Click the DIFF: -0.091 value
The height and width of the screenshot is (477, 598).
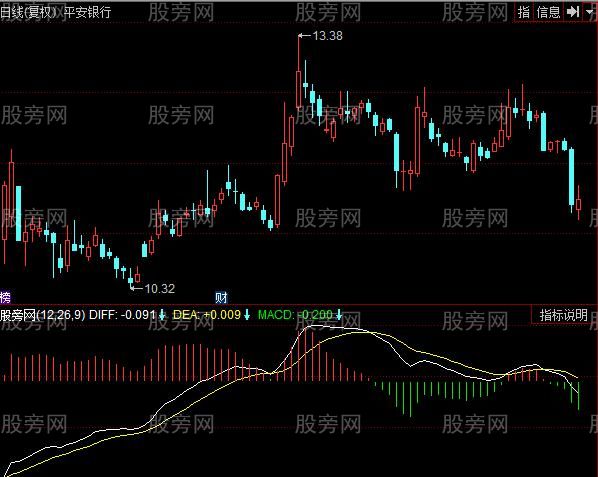pyautogui.click(x=122, y=315)
